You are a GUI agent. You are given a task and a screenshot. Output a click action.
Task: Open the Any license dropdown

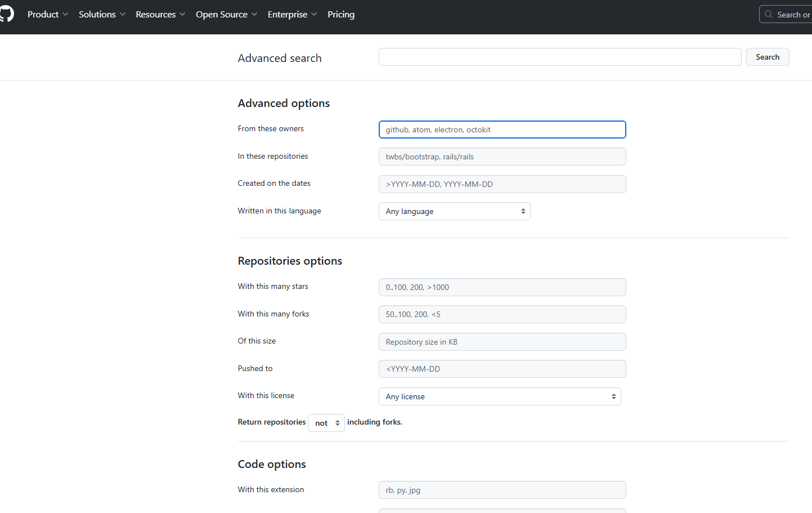click(x=499, y=396)
